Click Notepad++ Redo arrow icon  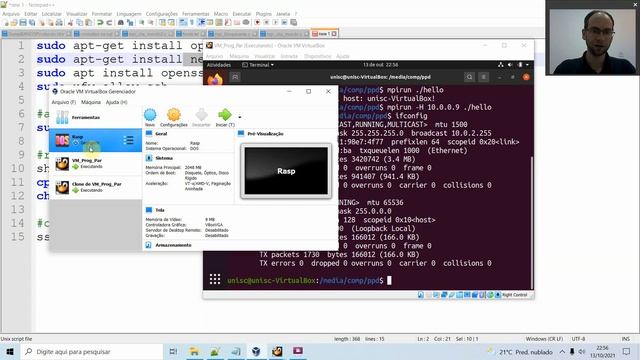click(109, 22)
